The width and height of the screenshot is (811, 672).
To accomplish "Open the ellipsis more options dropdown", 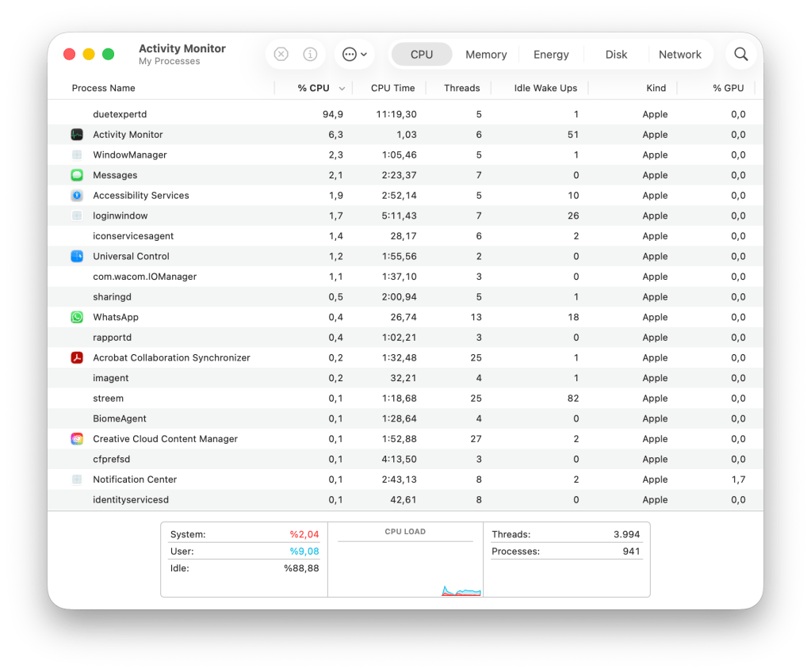I will (x=354, y=55).
